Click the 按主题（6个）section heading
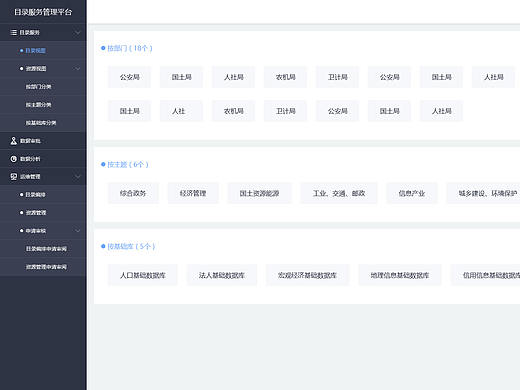The height and width of the screenshot is (390, 520). (x=128, y=164)
